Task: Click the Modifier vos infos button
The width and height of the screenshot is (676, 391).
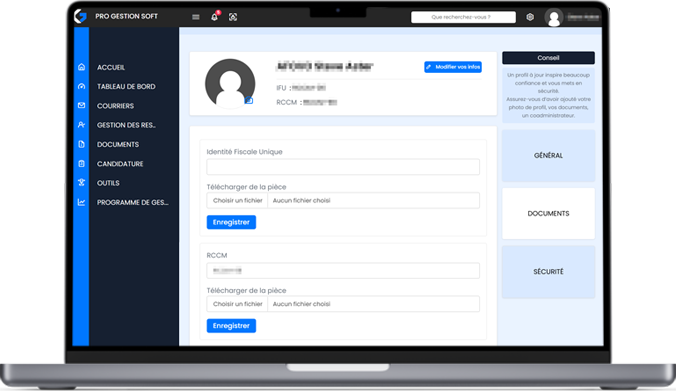Action: 453,67
